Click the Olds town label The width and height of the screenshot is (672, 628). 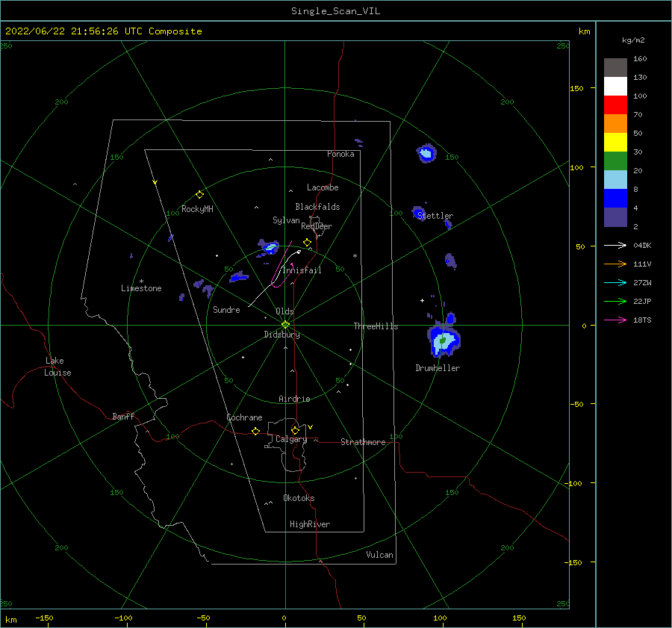pos(284,311)
